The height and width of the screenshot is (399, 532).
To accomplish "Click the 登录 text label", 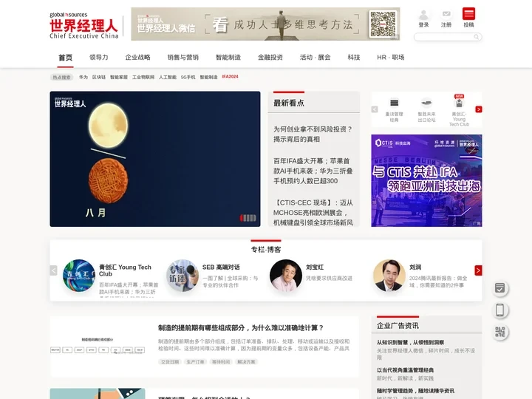I will (423, 25).
